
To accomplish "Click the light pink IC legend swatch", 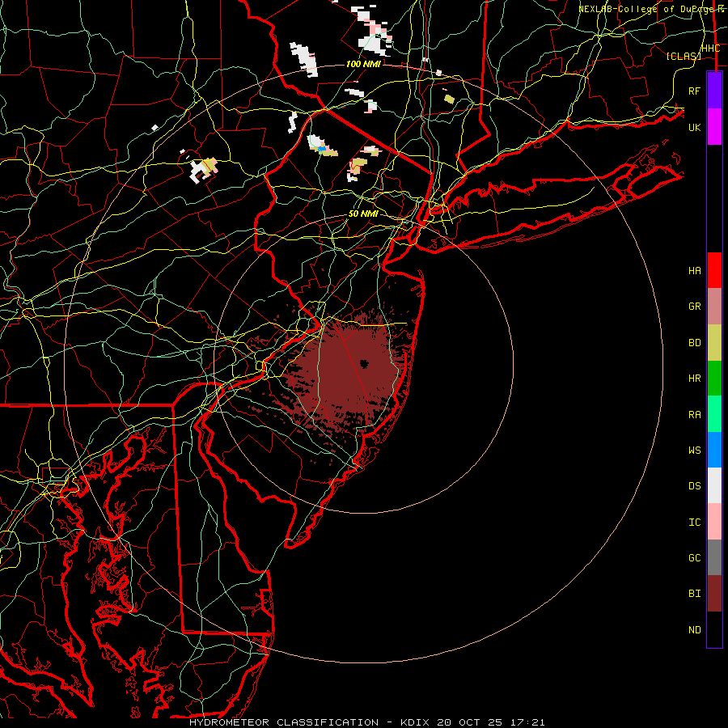I will (x=714, y=522).
